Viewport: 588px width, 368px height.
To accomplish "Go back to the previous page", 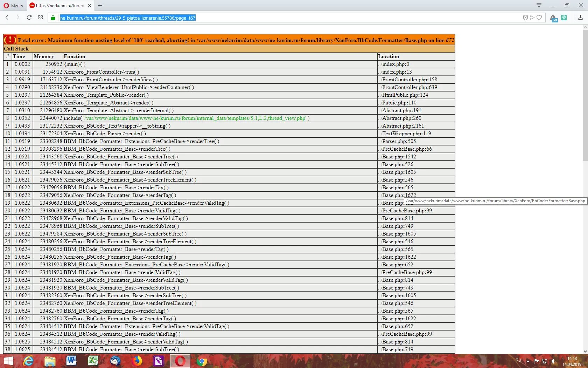I will tap(7, 18).
